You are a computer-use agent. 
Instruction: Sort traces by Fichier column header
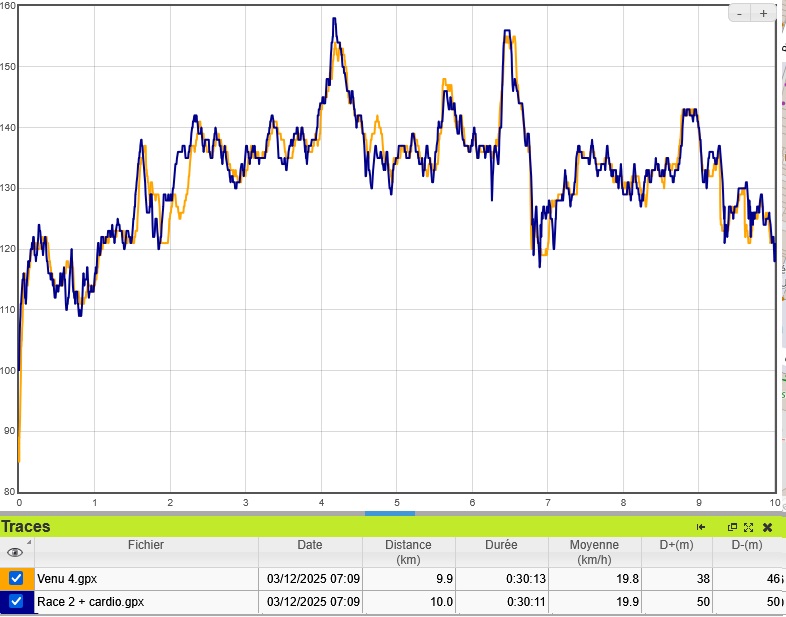[145, 546]
